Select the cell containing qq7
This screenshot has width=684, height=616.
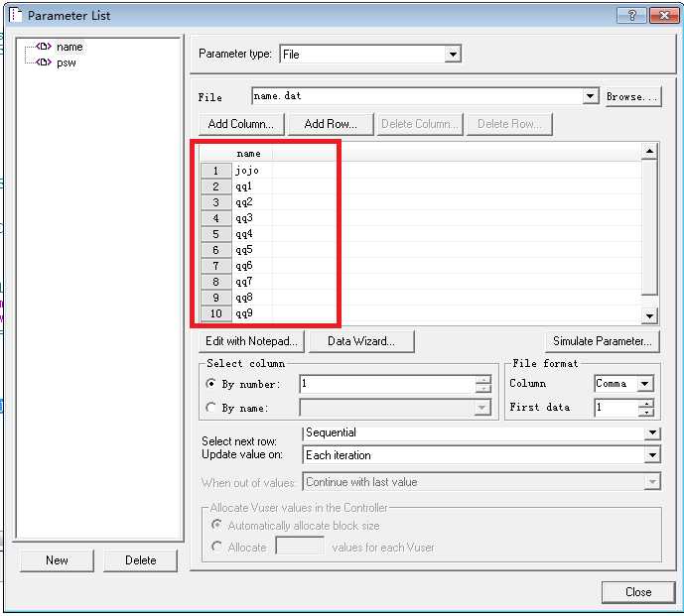point(252,282)
